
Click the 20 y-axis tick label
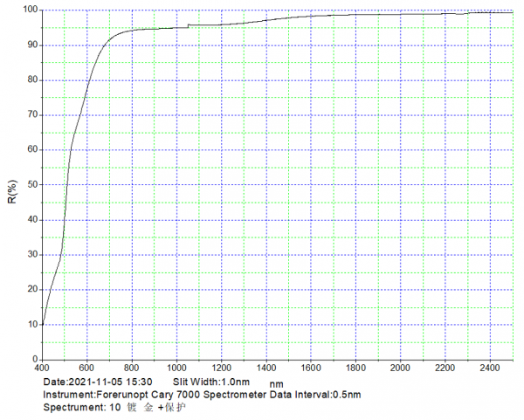[x=32, y=289]
